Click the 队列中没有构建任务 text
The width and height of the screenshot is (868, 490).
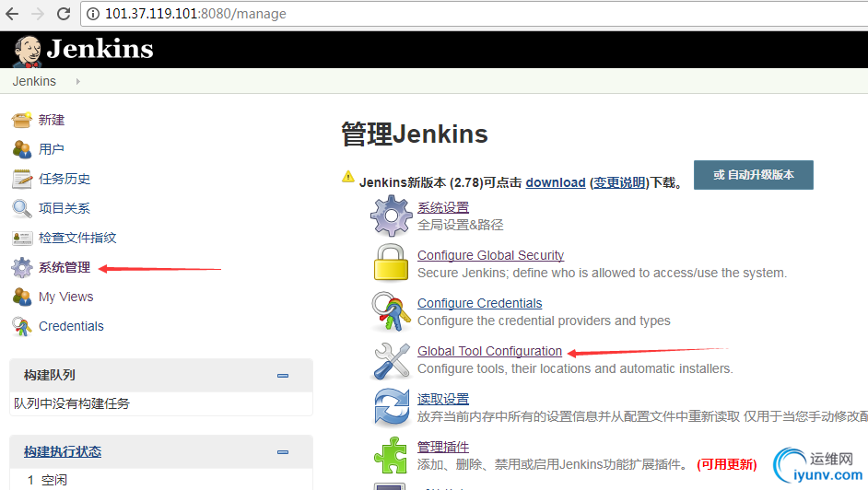[x=72, y=403]
